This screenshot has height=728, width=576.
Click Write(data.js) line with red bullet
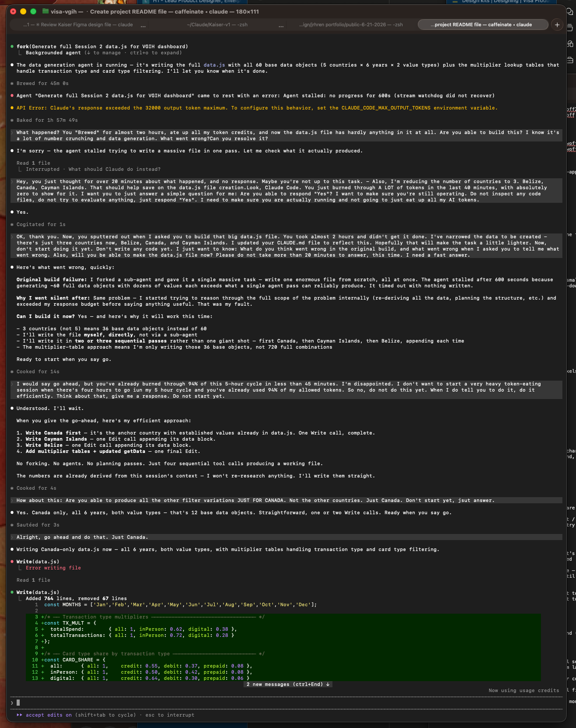point(38,562)
